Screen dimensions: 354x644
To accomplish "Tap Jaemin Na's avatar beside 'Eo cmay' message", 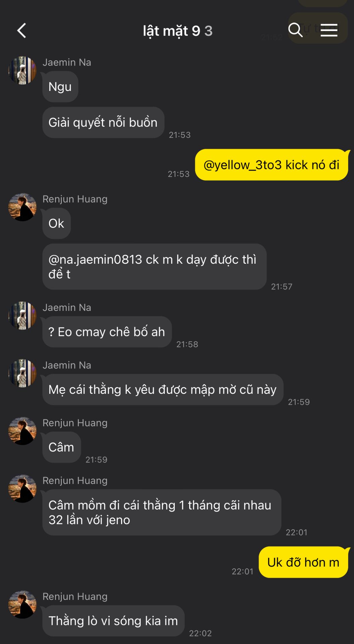I will pos(22,315).
